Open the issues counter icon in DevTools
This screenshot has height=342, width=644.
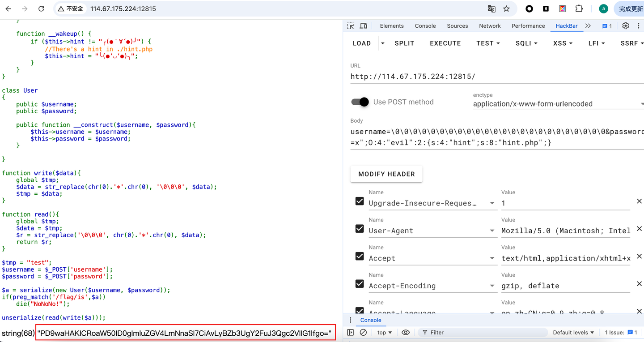click(x=606, y=26)
